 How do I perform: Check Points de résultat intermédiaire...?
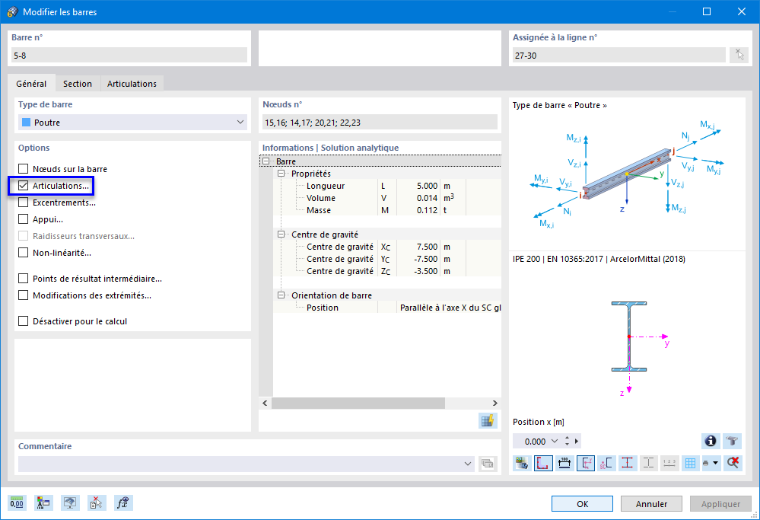(x=23, y=278)
